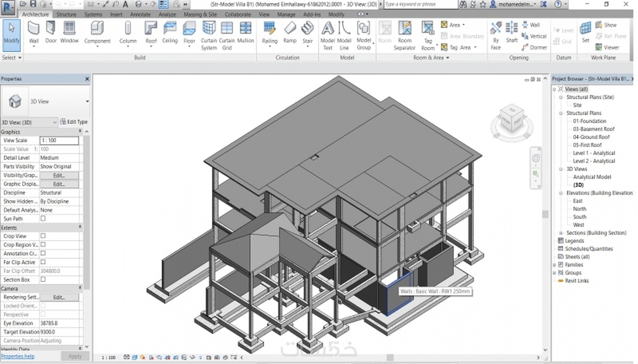
Task: Enable the Far Clip Active checkbox
Action: point(43,262)
